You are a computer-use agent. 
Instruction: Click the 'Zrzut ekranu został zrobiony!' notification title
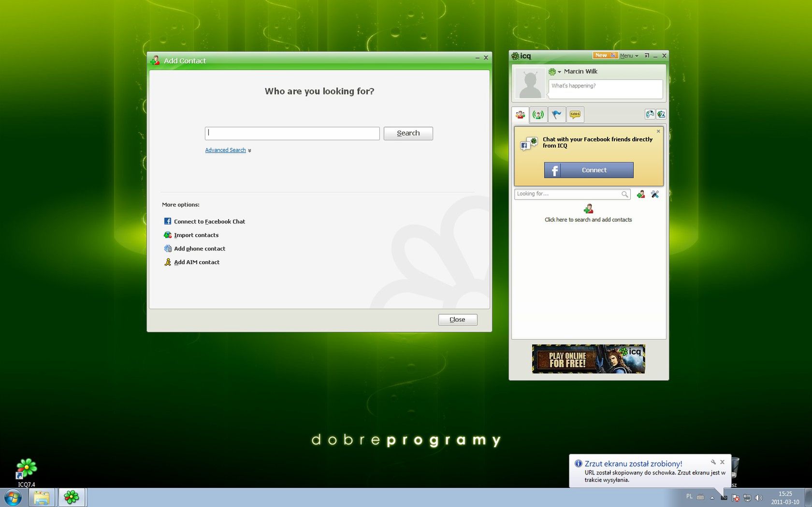click(x=633, y=463)
